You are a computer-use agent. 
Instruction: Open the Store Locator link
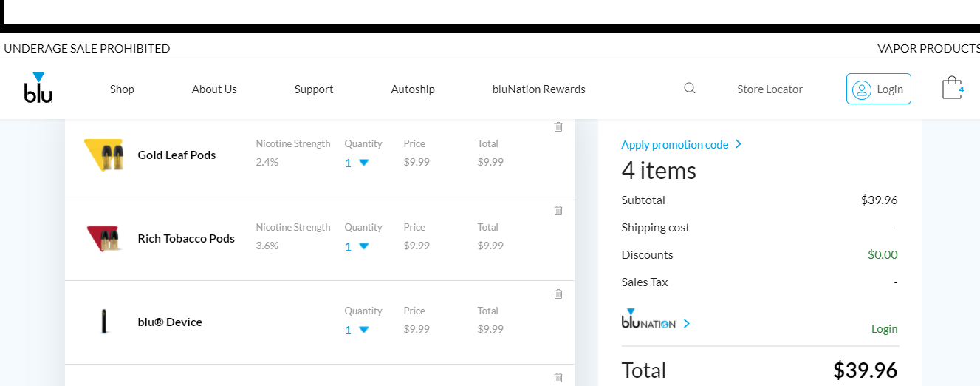point(770,89)
